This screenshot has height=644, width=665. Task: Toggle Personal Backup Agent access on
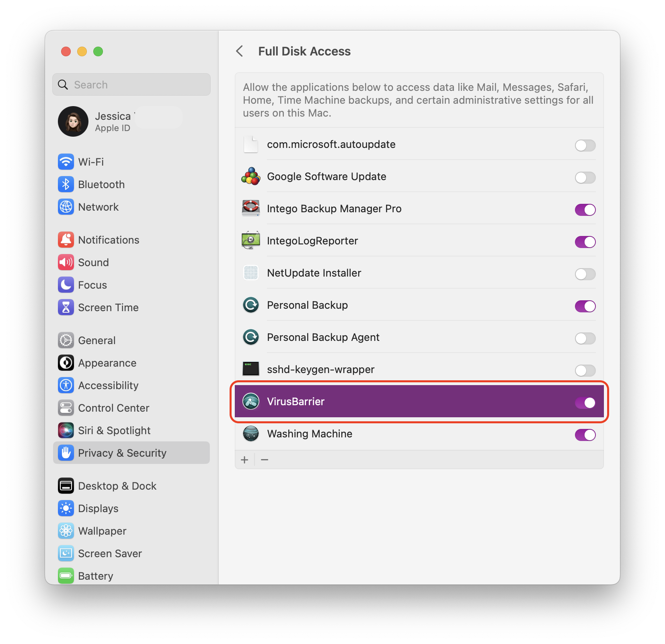[585, 338]
